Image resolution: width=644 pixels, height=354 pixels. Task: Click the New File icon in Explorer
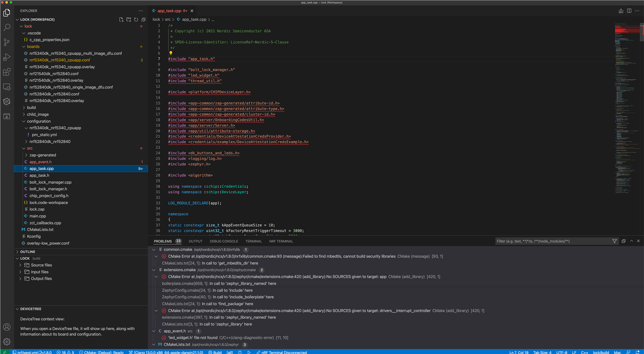tap(121, 19)
